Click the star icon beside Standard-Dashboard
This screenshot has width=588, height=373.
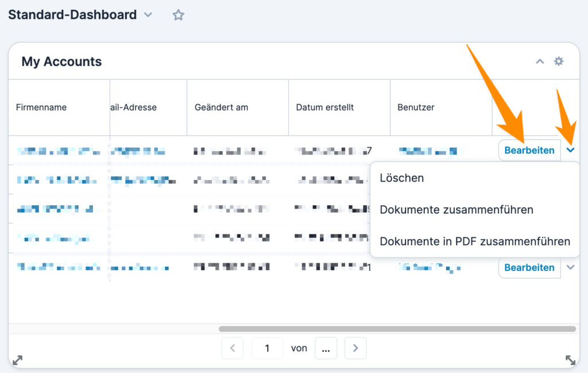178,15
